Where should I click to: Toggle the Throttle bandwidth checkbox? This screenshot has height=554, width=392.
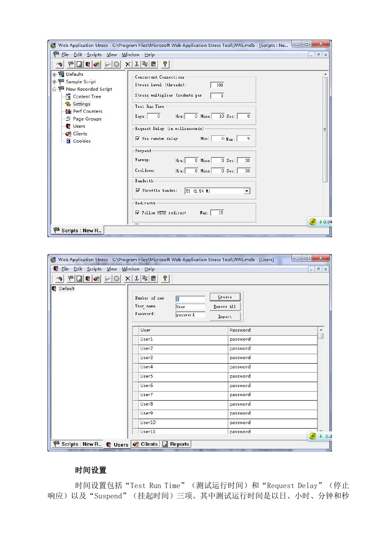coord(138,190)
